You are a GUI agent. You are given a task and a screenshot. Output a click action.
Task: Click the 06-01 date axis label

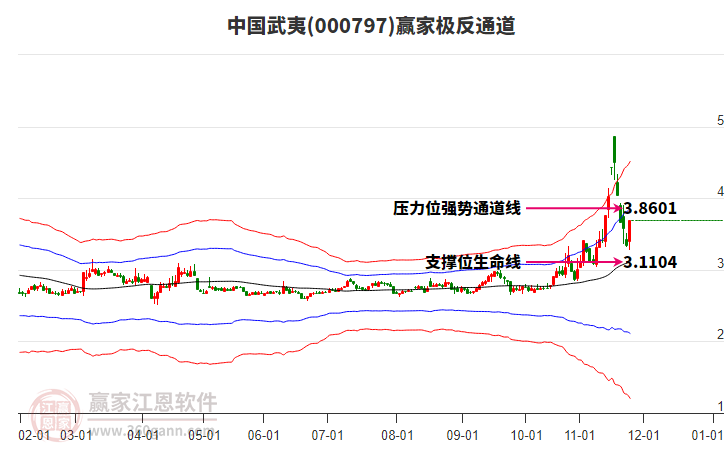coord(263,436)
